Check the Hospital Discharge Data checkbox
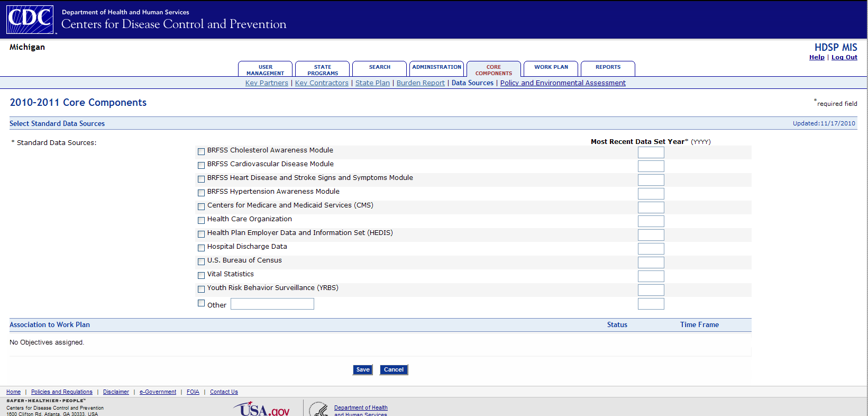The width and height of the screenshot is (868, 416). click(201, 248)
